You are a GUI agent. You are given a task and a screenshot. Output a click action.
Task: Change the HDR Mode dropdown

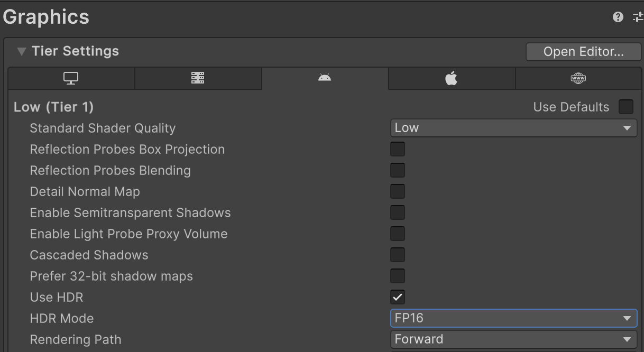pyautogui.click(x=513, y=318)
